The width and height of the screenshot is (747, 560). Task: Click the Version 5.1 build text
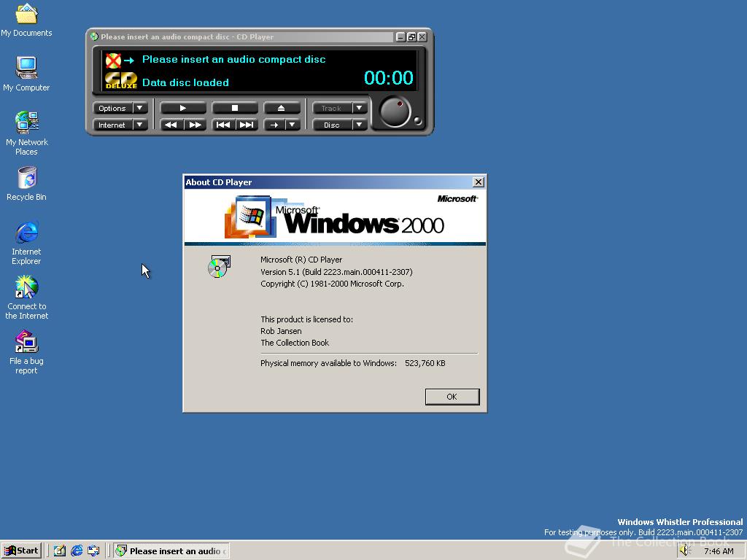336,272
